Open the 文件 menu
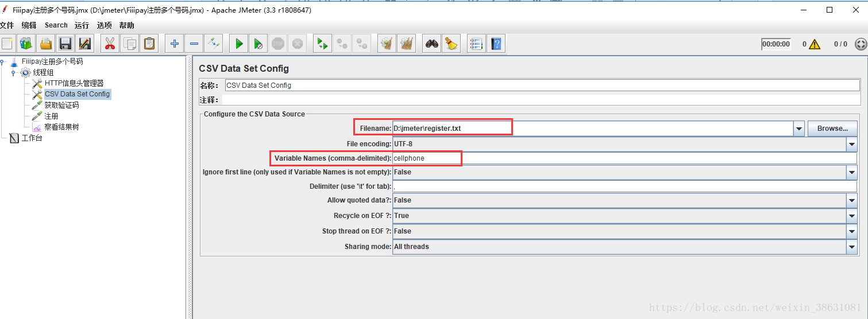The height and width of the screenshot is (319, 868). tap(6, 25)
